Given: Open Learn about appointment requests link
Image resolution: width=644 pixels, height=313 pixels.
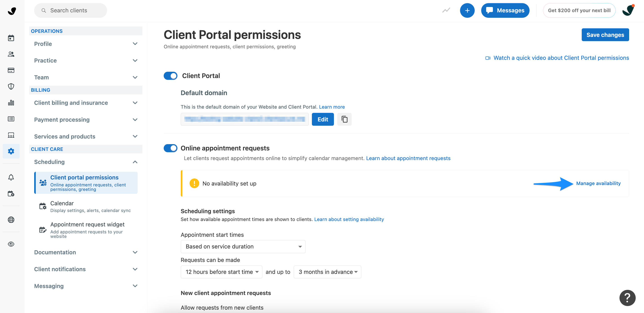Looking at the screenshot, I should (408, 158).
